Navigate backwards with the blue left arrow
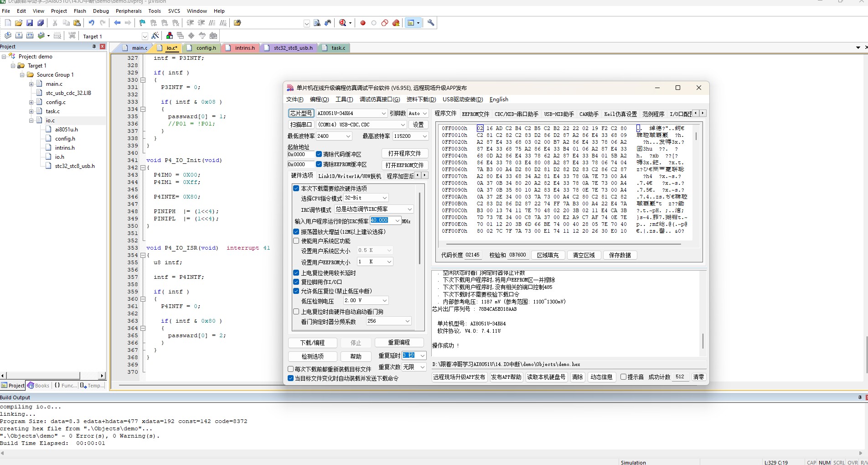Viewport: 868px width, 465px height. tap(117, 23)
